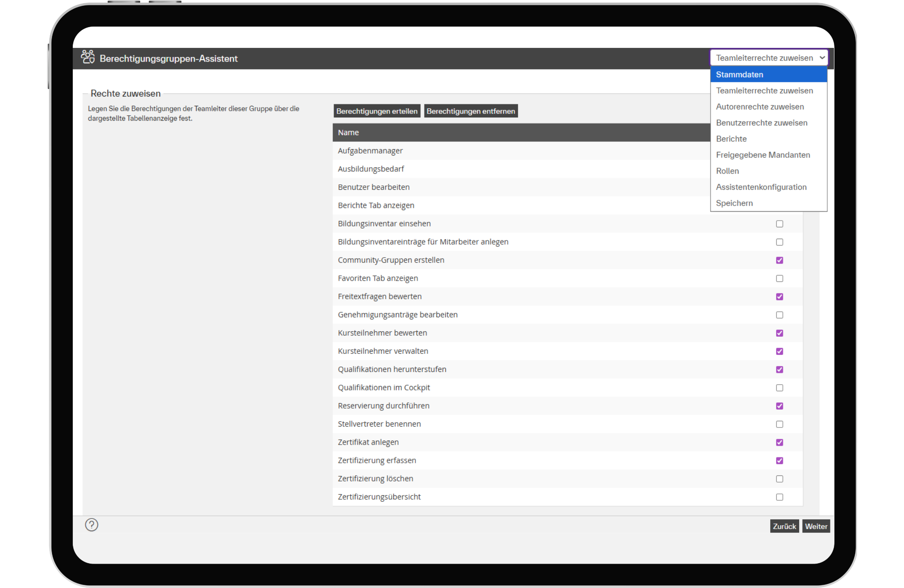This screenshot has height=588, width=904.
Task: Select Stammdaten in the dropdown list
Action: point(769,74)
